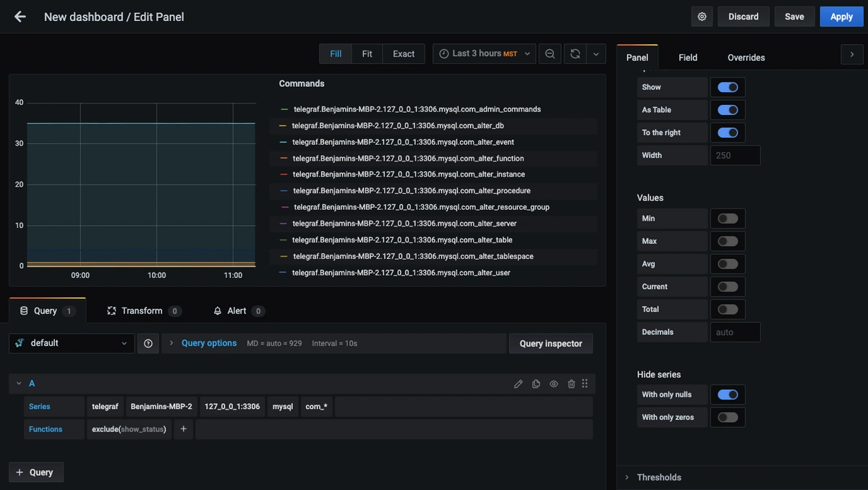
Task: Enable Max legend value
Action: coord(728,241)
